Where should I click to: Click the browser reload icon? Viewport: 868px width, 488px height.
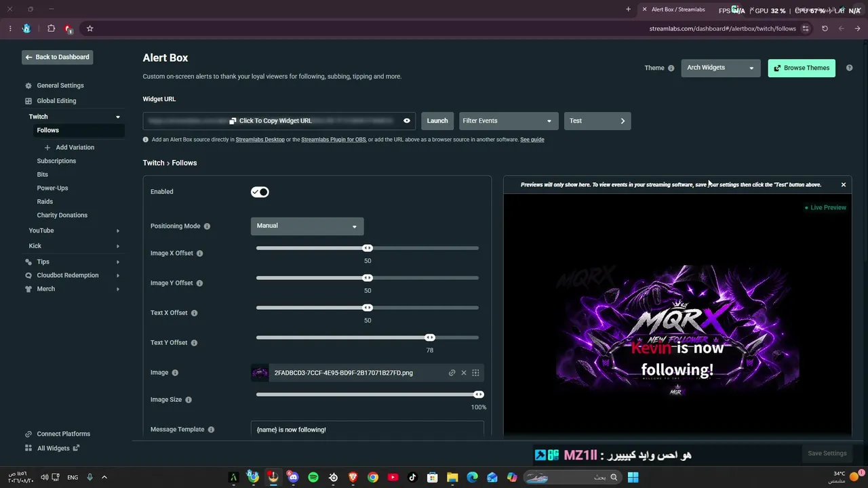pos(825,28)
